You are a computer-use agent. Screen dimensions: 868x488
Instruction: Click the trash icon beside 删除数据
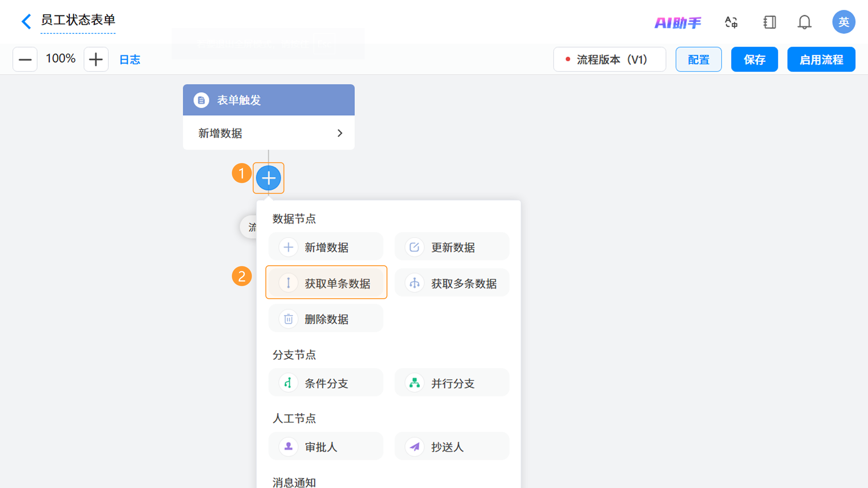(x=288, y=319)
